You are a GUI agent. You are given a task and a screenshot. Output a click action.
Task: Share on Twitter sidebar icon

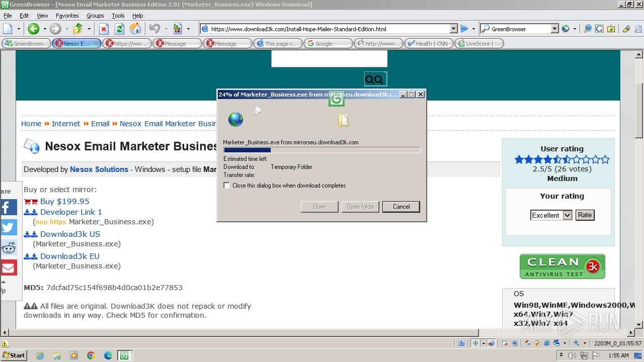pyautogui.click(x=9, y=227)
